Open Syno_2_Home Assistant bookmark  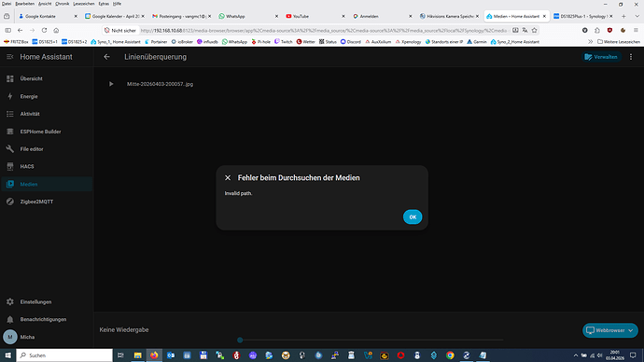click(x=514, y=42)
